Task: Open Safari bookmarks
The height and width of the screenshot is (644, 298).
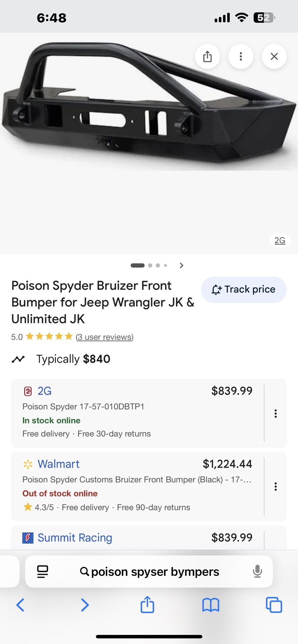Action: [x=211, y=605]
